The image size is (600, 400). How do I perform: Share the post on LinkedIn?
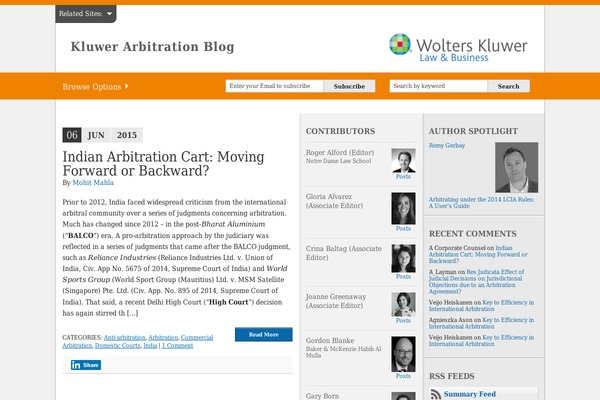coord(86,365)
